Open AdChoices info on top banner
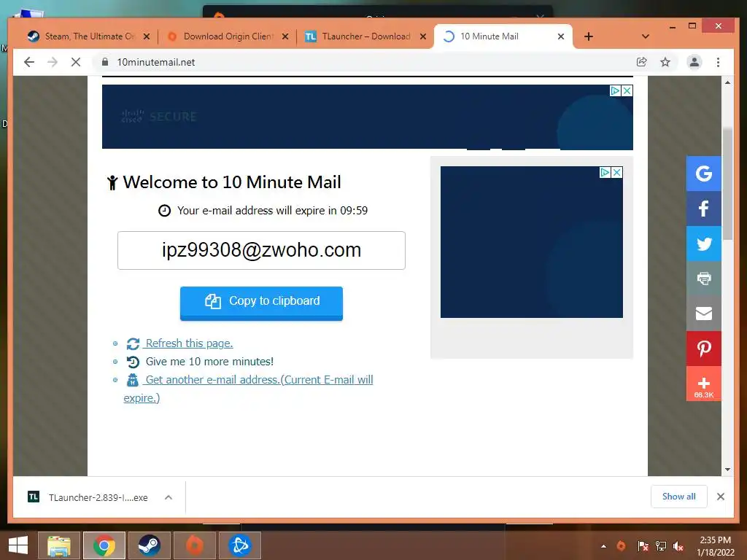This screenshot has height=560, width=747. pyautogui.click(x=616, y=90)
